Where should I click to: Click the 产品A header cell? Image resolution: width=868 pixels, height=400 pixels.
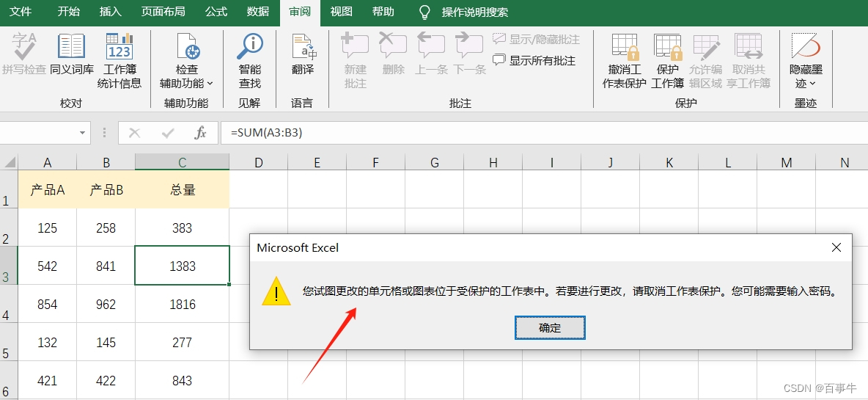click(x=48, y=190)
